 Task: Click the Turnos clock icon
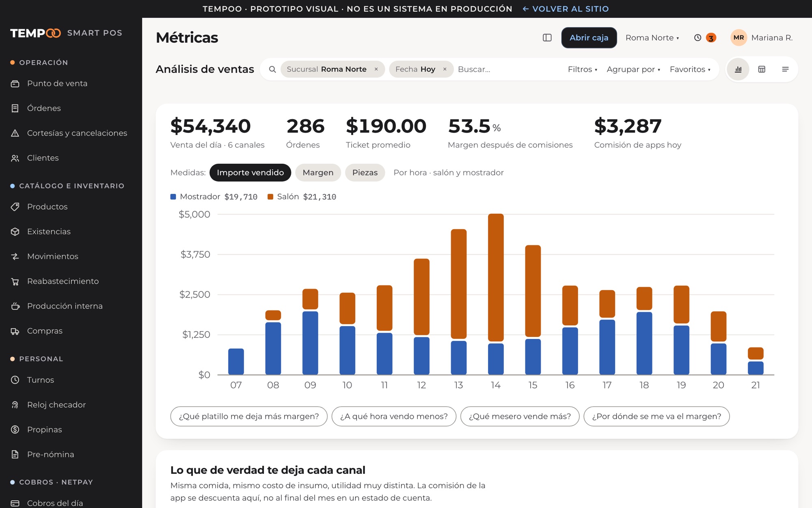[x=15, y=380]
